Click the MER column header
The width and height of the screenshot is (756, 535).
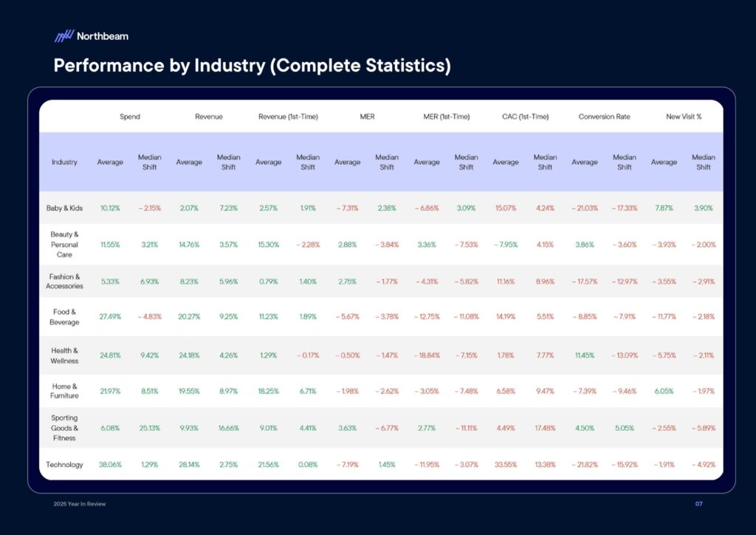[366, 116]
